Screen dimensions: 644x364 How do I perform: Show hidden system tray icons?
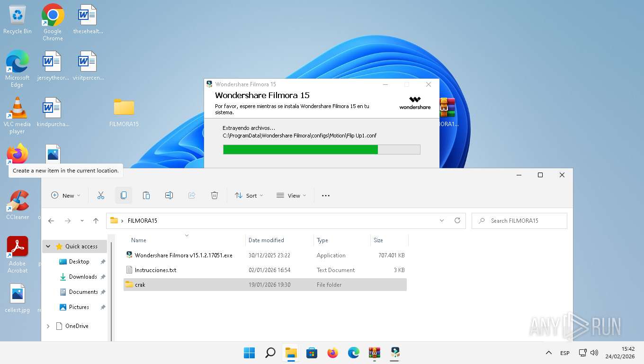tap(549, 353)
